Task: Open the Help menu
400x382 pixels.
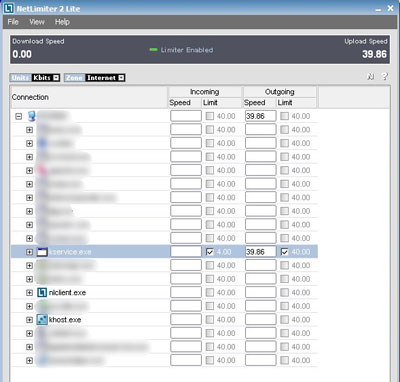Action: click(x=62, y=22)
